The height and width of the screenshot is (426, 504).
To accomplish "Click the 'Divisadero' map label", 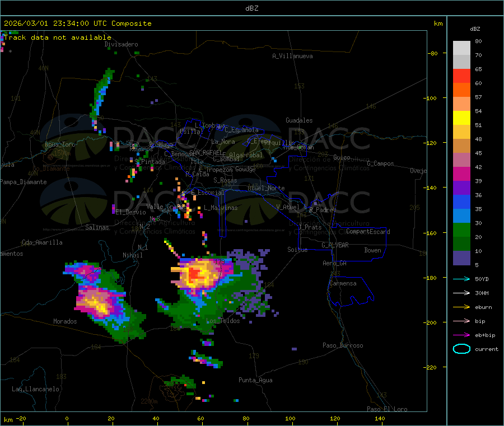I will (x=121, y=44).
